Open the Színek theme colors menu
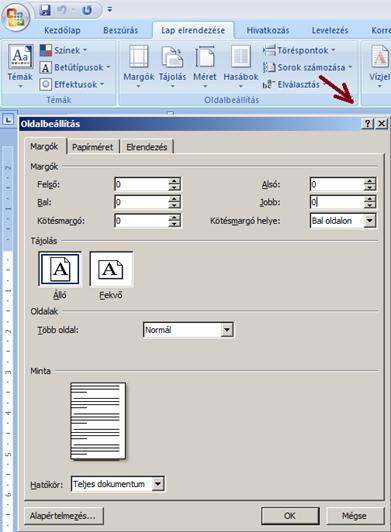The height and width of the screenshot is (532, 391). 64,51
